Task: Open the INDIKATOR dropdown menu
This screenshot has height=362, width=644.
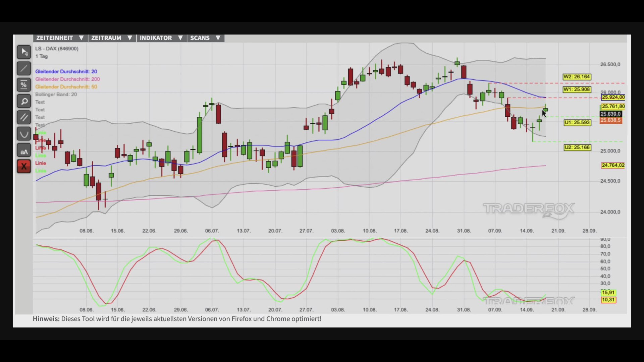Action: coord(161,38)
